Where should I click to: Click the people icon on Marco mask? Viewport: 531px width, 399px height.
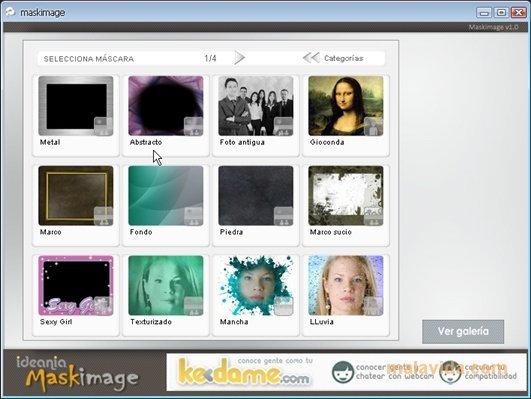click(x=103, y=216)
